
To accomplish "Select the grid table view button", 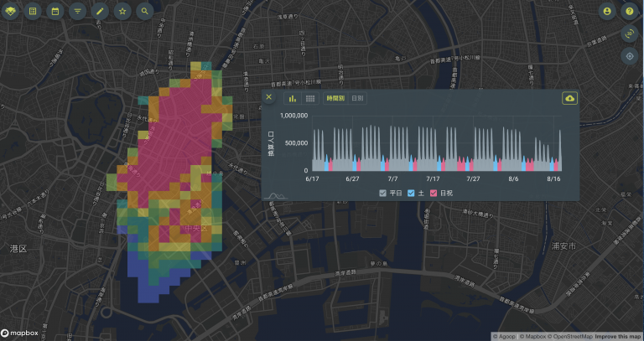I will pos(310,98).
